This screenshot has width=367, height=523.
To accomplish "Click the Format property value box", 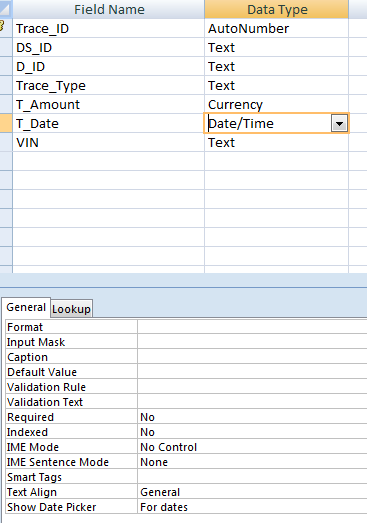I will [252, 327].
